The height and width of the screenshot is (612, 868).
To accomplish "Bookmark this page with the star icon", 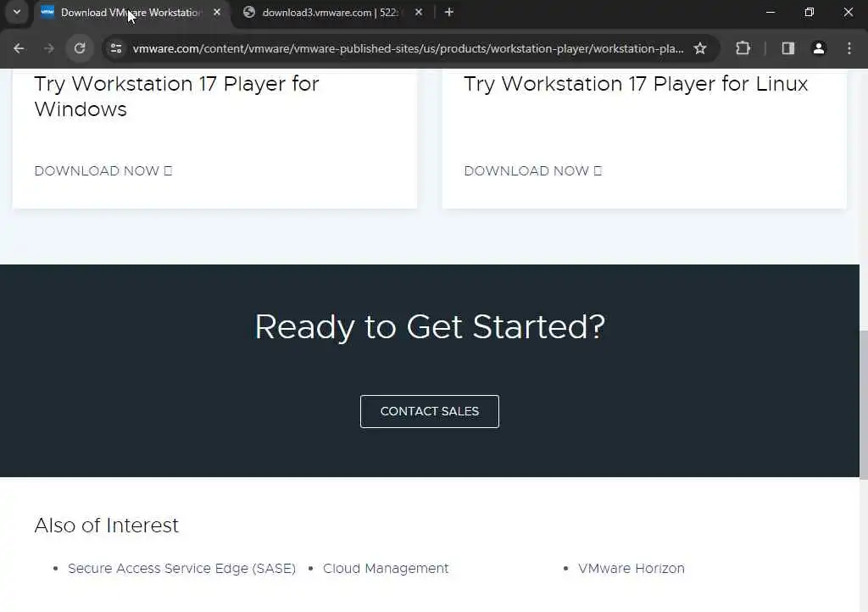I will [x=700, y=48].
